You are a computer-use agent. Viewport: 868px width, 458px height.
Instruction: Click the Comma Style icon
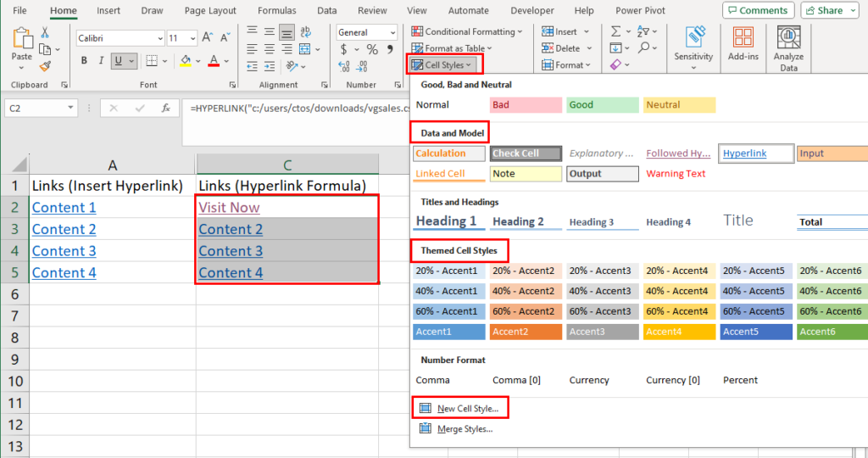pos(390,49)
